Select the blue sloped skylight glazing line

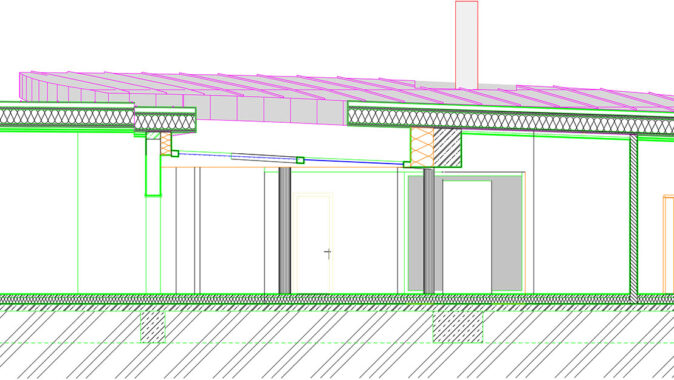point(291,158)
